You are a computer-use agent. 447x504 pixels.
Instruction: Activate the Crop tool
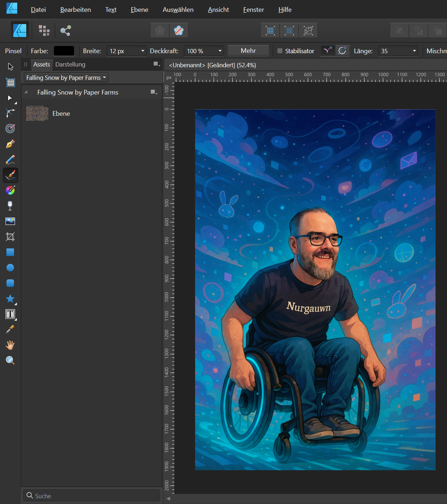[x=10, y=237]
